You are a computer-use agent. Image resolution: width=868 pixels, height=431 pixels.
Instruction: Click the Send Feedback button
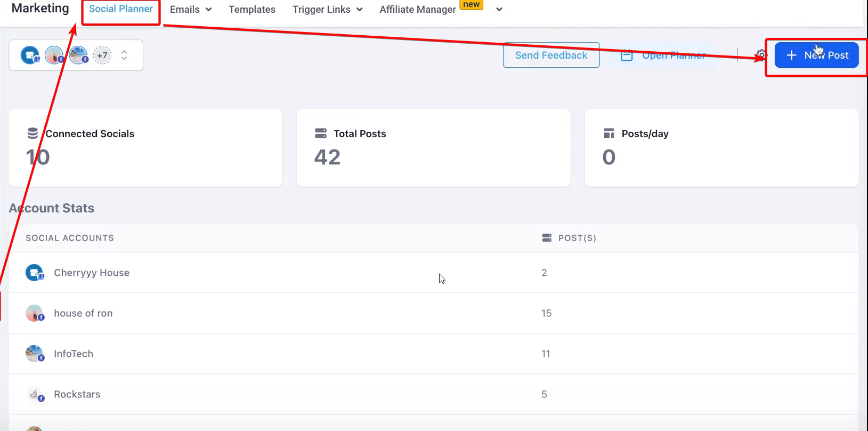pyautogui.click(x=551, y=55)
